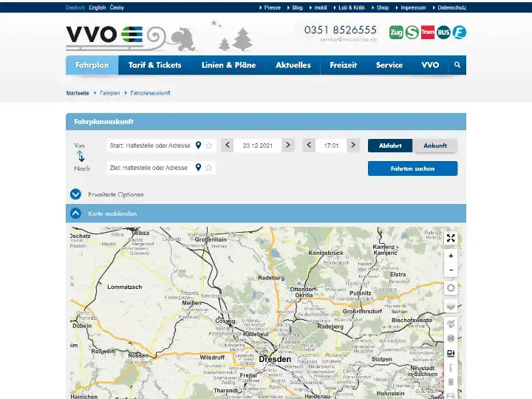Viewport: 532px width, 399px height.
Task: Open Tarif & Tickets menu
Action: pos(154,65)
